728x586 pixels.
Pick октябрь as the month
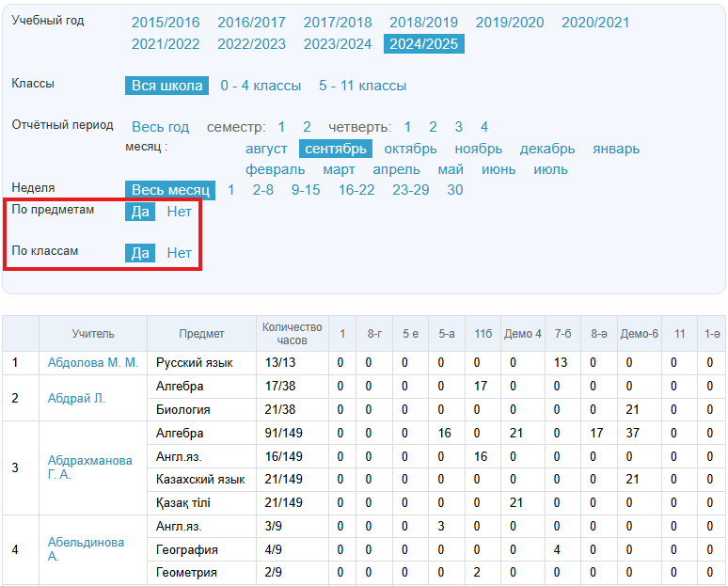coord(410,149)
